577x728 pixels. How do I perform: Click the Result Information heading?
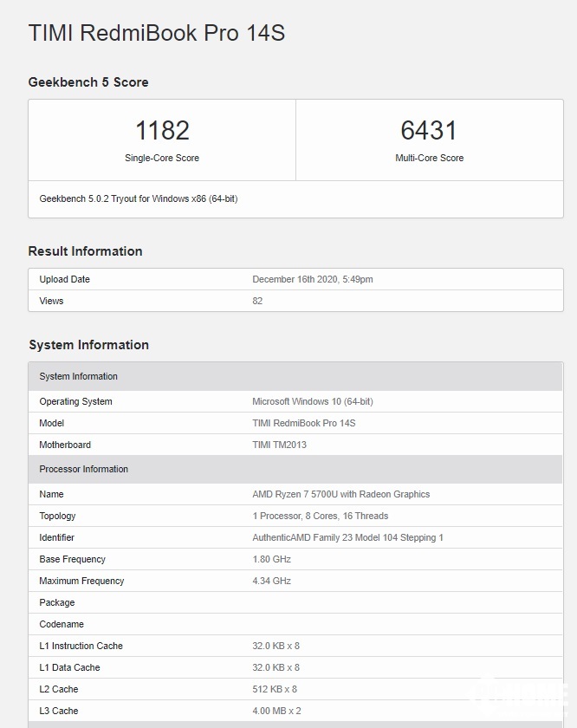pos(85,251)
